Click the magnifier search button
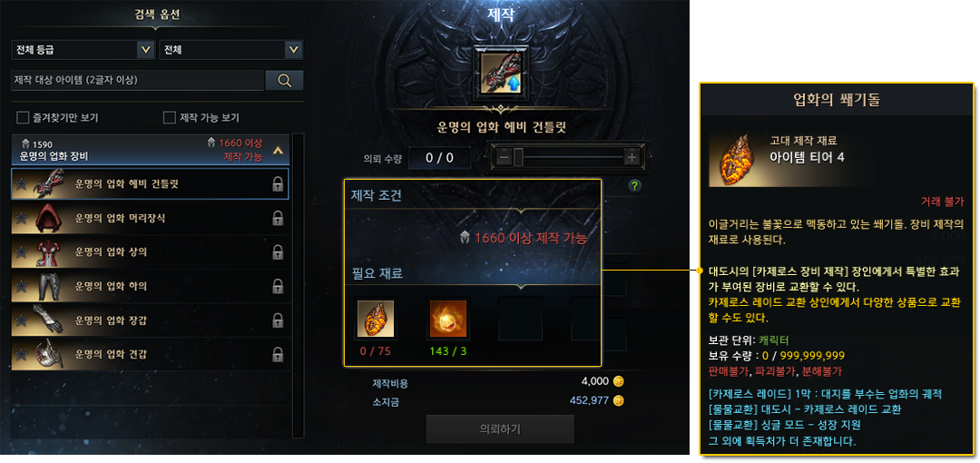 tap(284, 80)
